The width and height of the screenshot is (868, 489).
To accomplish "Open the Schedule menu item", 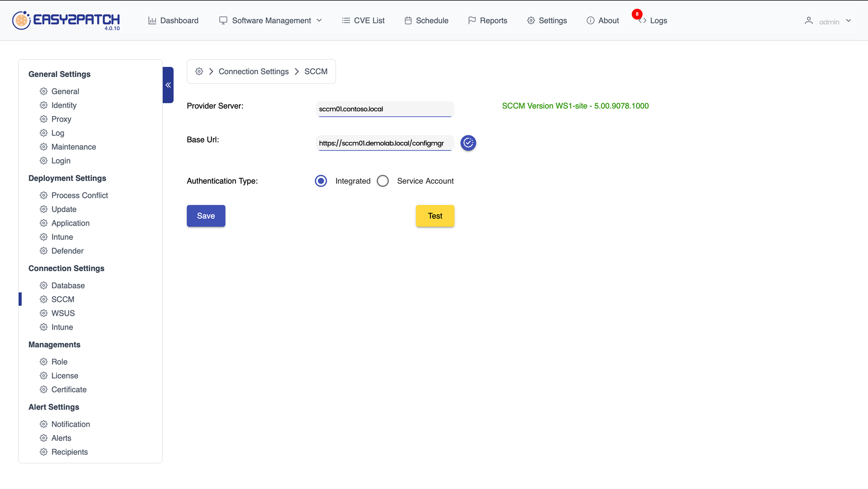I will click(426, 20).
